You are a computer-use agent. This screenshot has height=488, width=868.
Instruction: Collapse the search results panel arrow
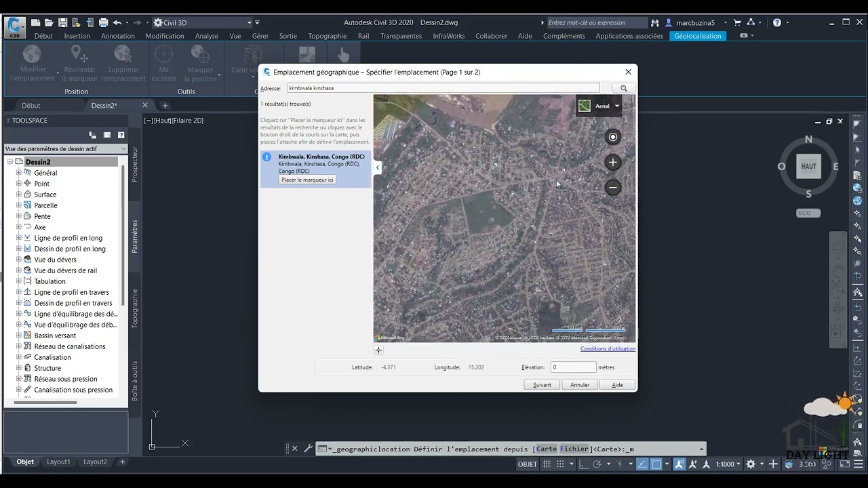[378, 167]
